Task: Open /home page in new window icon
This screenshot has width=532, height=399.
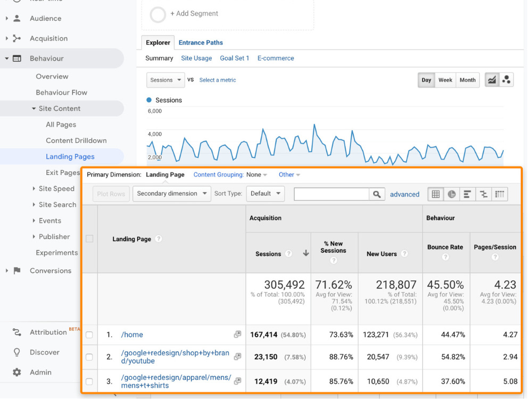Action: 237,334
